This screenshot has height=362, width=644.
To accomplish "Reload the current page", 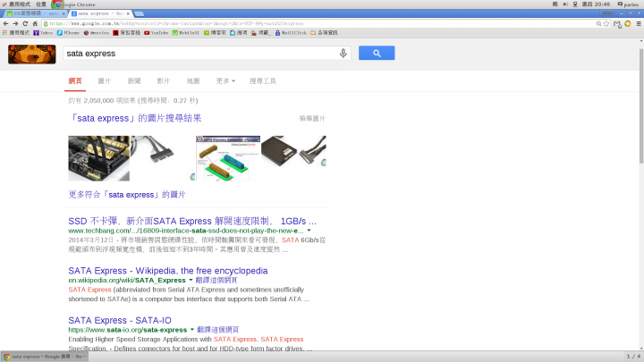I will [x=25, y=24].
